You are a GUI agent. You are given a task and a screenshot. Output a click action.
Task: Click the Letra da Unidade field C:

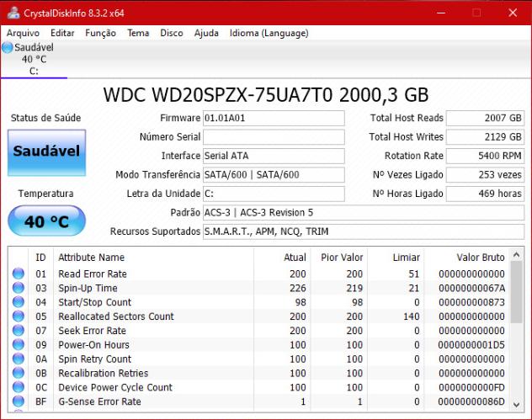274,194
